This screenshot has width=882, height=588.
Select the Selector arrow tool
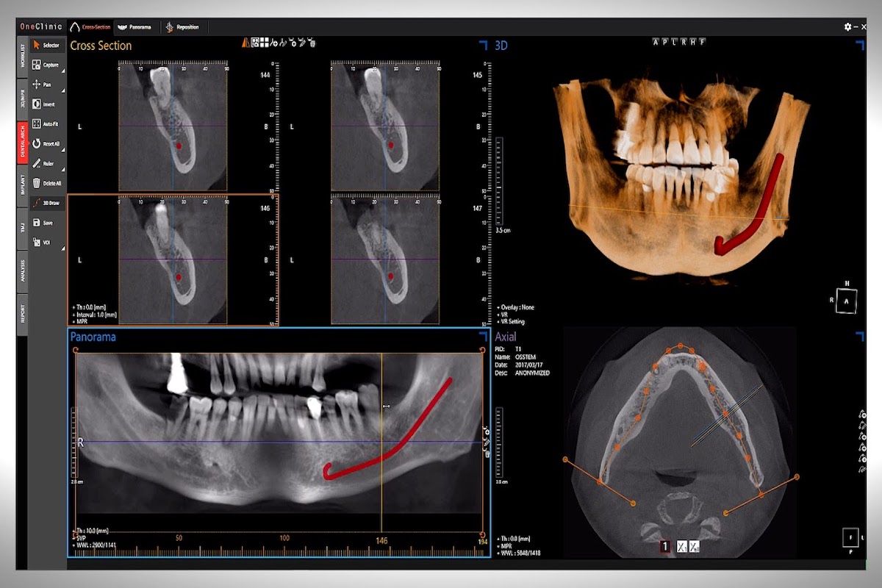click(46, 46)
